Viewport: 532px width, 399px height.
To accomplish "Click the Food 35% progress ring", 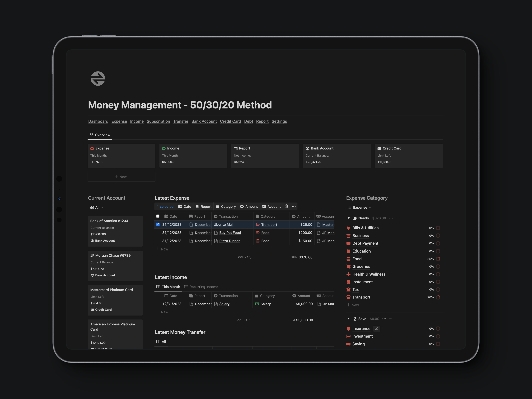I will 438,259.
